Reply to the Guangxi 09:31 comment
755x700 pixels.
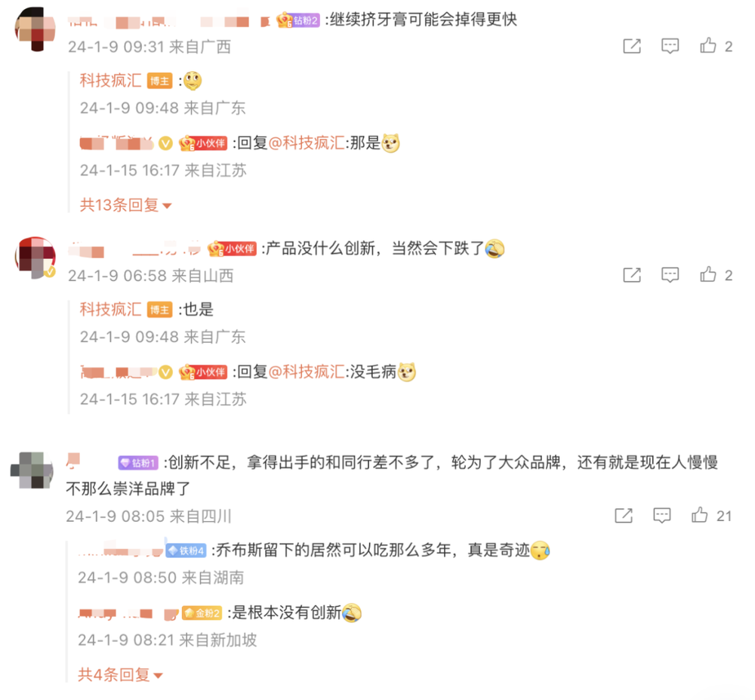(x=670, y=46)
